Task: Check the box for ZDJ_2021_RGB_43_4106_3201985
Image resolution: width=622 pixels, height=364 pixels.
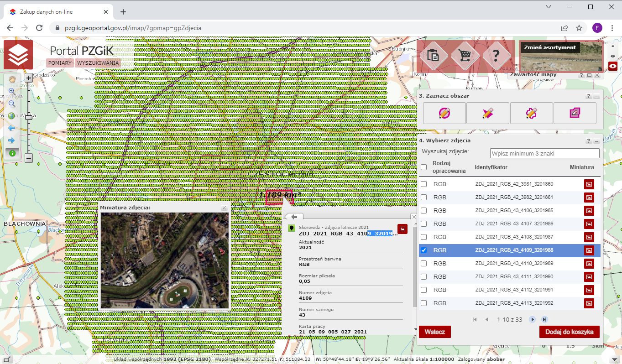Action: (x=424, y=211)
